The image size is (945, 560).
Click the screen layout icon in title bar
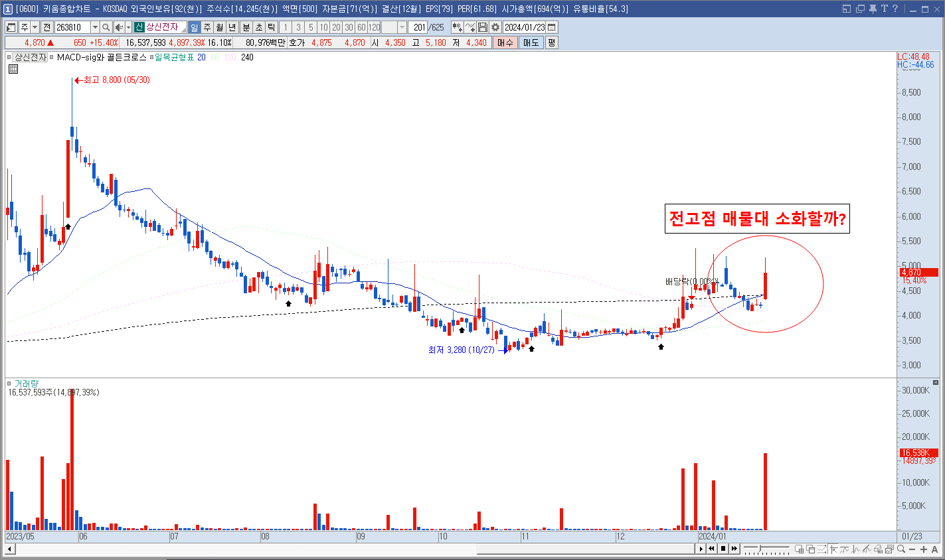[847, 9]
